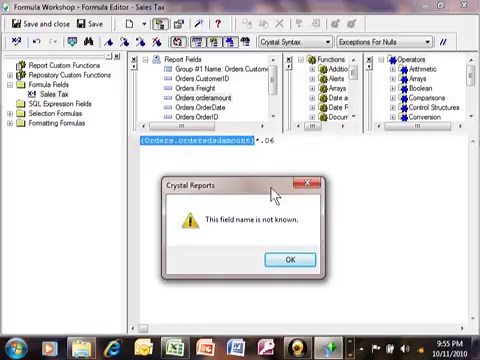Click the highlighted field in formula
480x360 pixels.
coord(197,140)
